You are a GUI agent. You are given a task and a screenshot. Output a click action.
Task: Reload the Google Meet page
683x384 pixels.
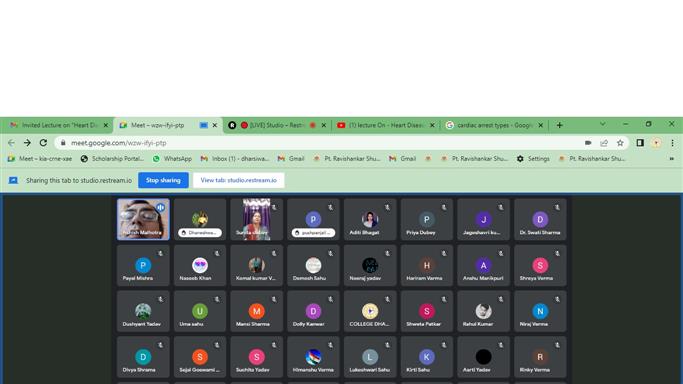43,143
